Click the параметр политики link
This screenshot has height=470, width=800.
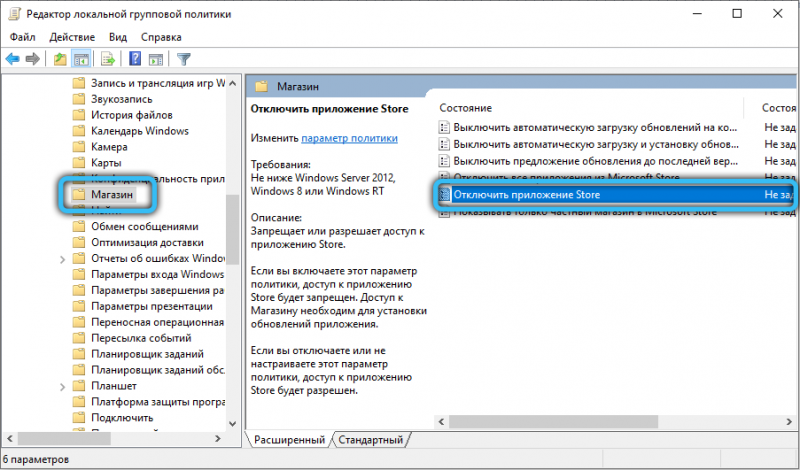pos(349,138)
